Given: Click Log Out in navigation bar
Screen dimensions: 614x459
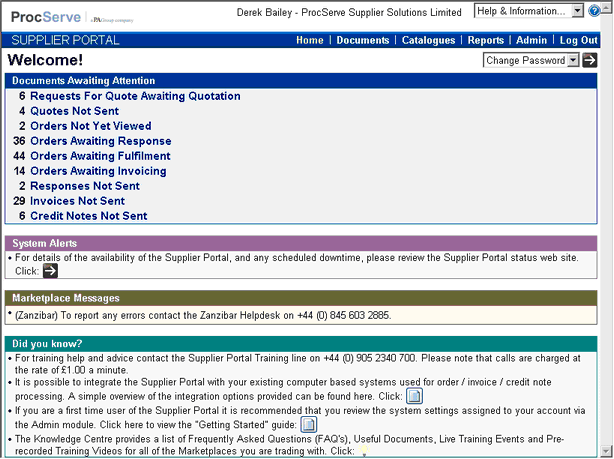Looking at the screenshot, I should pyautogui.click(x=578, y=40).
